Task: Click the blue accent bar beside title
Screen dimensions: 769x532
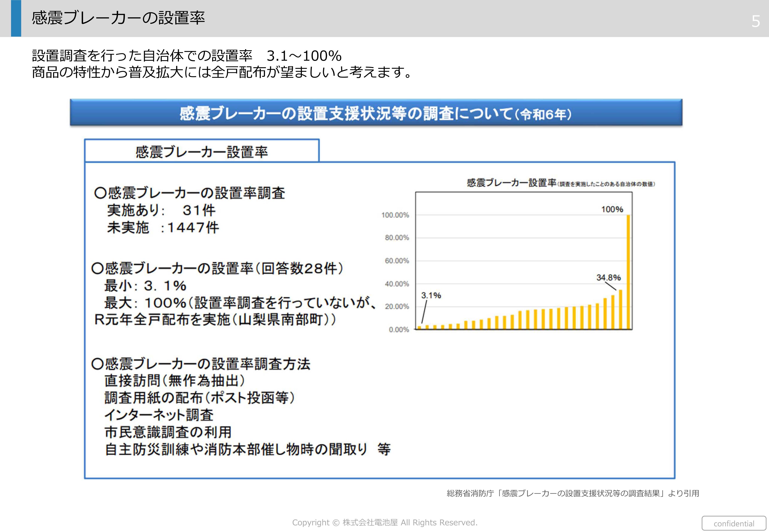Action: [16, 18]
